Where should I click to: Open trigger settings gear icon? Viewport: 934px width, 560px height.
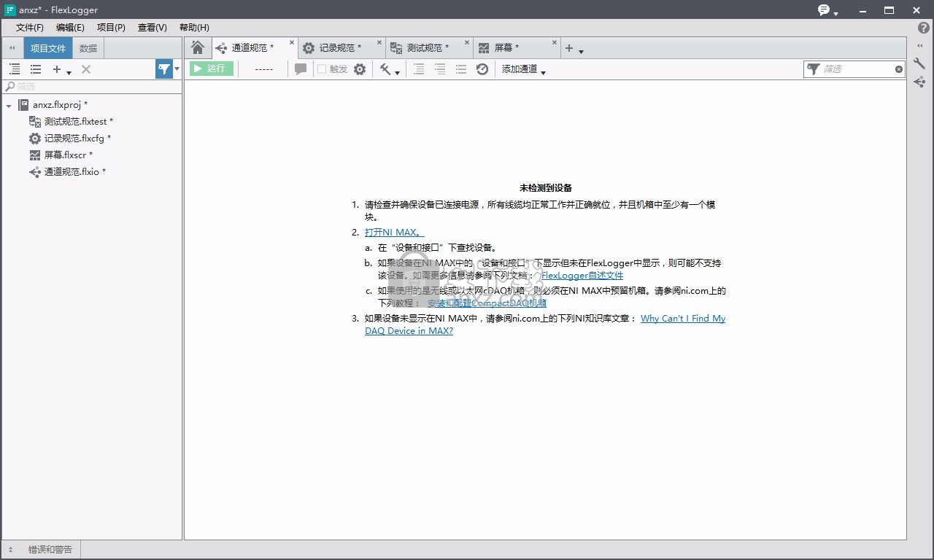coord(360,69)
